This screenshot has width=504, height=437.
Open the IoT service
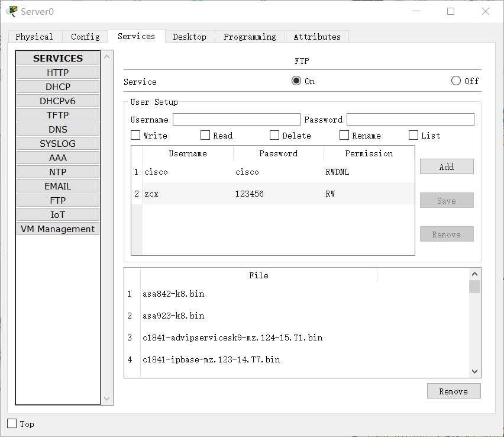click(58, 214)
